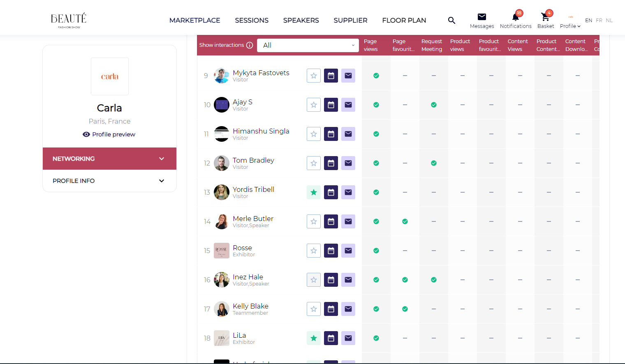
Task: Unfavourite Yordis Tribell green star
Action: tap(314, 192)
